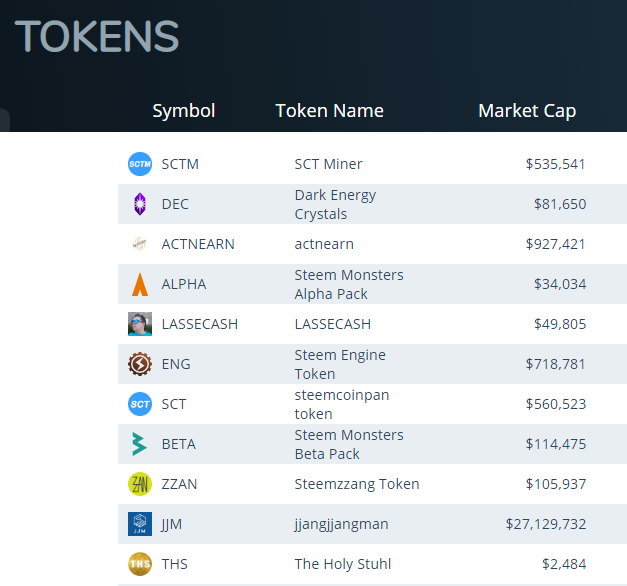Image resolution: width=627 pixels, height=586 pixels.
Task: Click Steem Monsters Beta Pack name
Action: click(349, 444)
